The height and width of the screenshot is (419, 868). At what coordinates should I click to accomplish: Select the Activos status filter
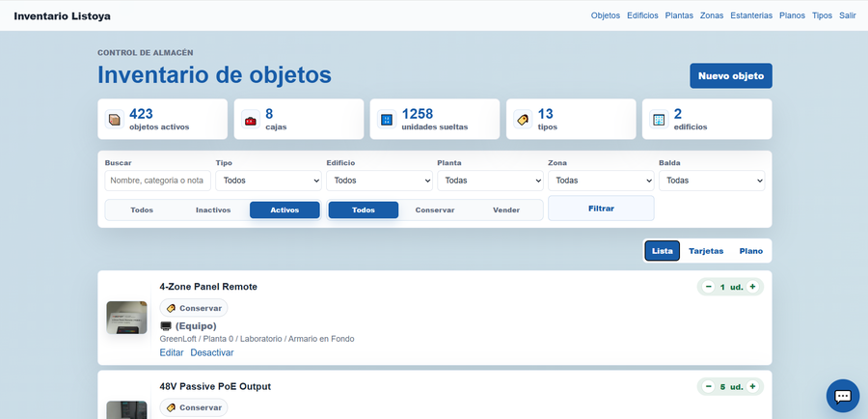pos(285,210)
